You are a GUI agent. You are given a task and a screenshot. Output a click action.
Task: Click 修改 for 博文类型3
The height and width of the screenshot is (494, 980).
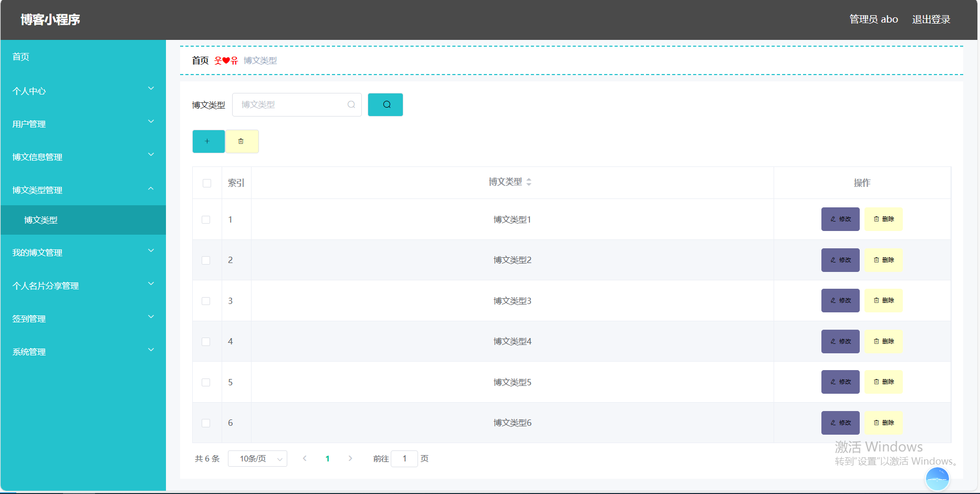coord(840,300)
